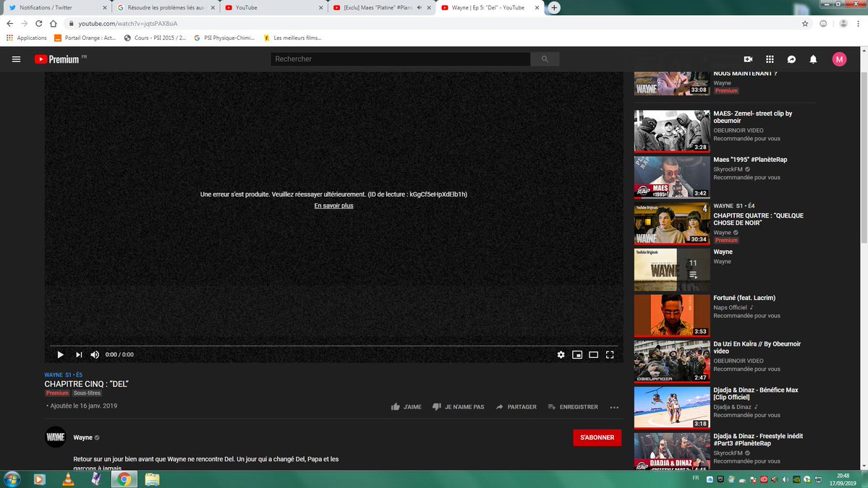Open the Portail Orange bookmark

point(85,38)
